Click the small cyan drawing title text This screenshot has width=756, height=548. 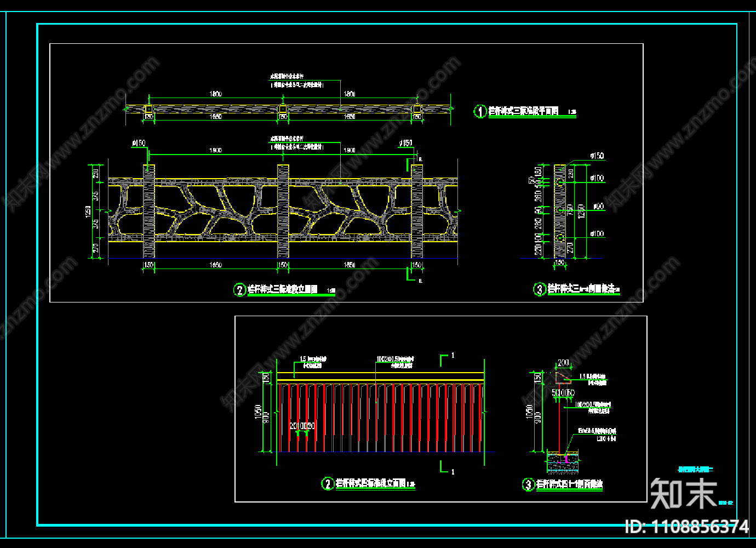[x=695, y=469]
